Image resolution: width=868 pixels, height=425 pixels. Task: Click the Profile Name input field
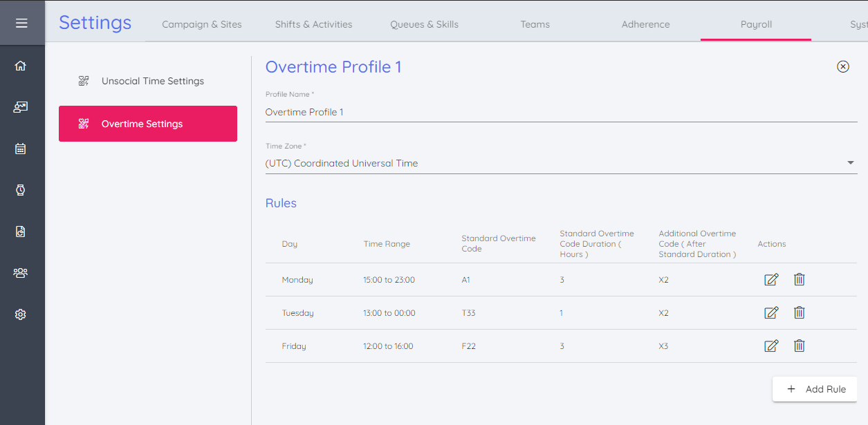[560, 112]
